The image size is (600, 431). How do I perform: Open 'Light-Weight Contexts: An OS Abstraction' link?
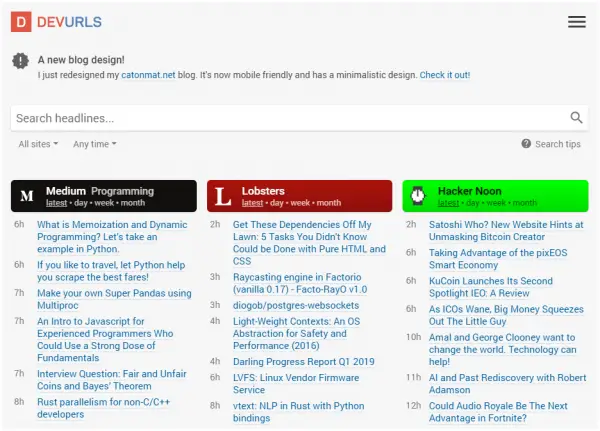(x=297, y=333)
